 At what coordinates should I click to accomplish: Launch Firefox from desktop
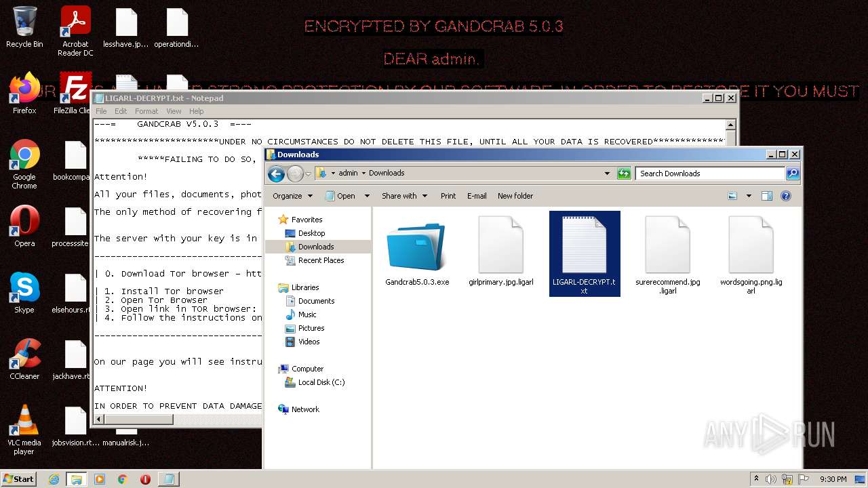pyautogui.click(x=24, y=94)
